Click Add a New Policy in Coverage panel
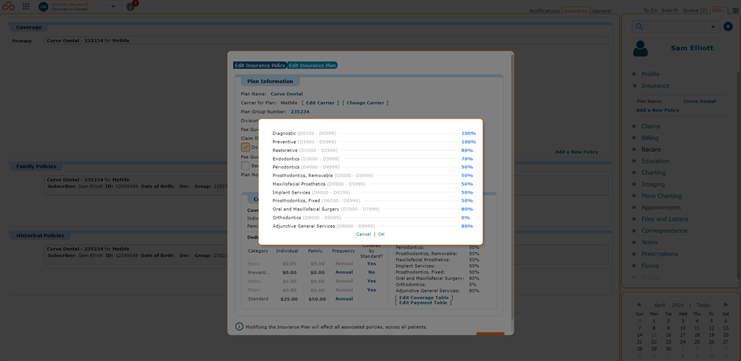This screenshot has height=361, width=741. (x=576, y=152)
